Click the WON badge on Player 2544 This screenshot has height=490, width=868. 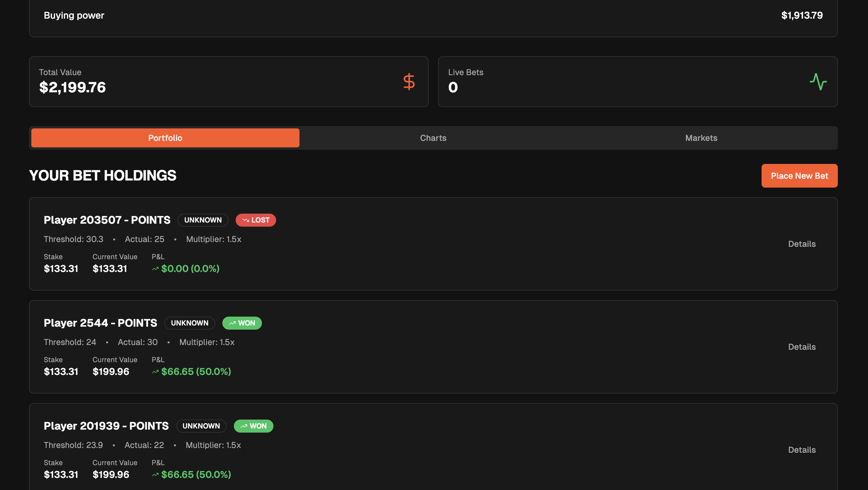tap(242, 323)
